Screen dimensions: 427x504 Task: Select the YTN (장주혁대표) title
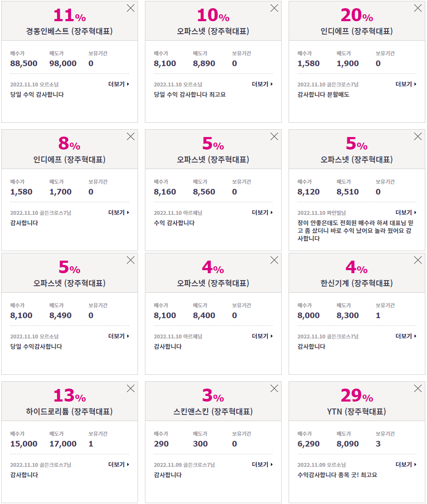[356, 411]
